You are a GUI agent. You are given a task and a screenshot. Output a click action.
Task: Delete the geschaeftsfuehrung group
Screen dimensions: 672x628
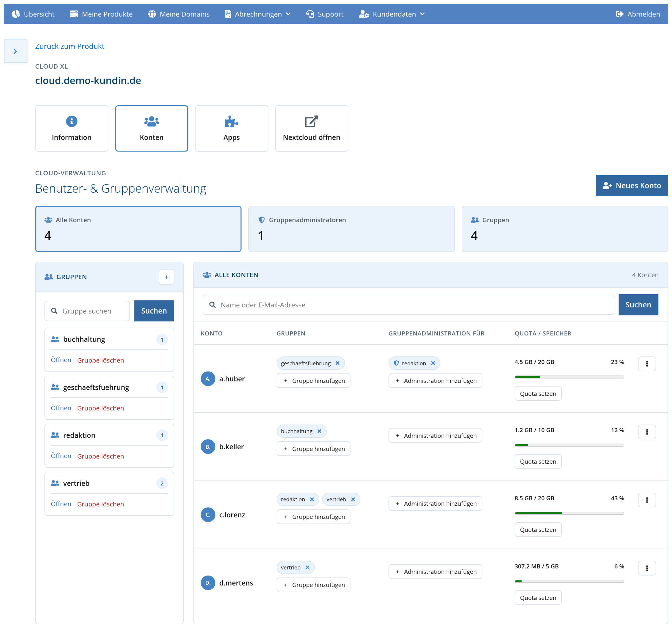[101, 408]
